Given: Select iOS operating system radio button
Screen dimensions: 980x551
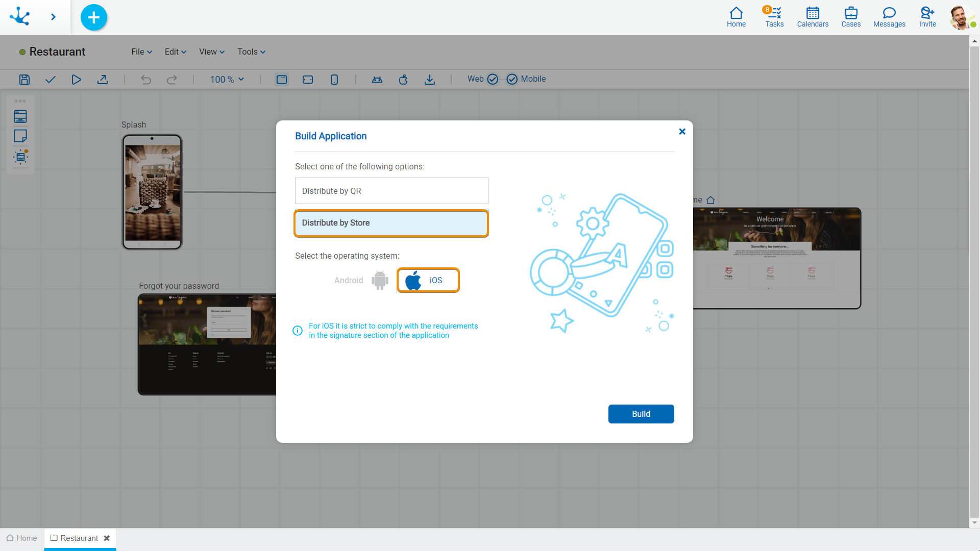Looking at the screenshot, I should [427, 280].
